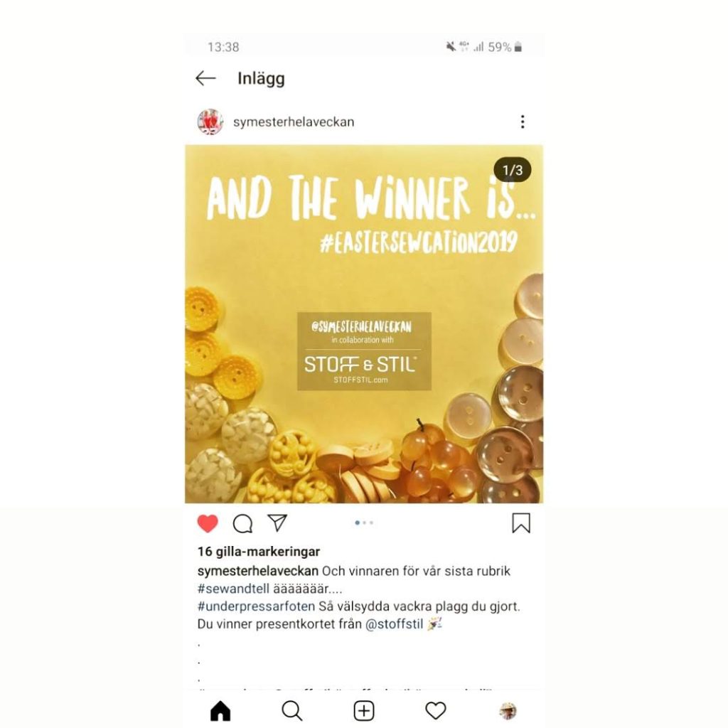Tap the back arrow next to Inlägg

(x=205, y=78)
